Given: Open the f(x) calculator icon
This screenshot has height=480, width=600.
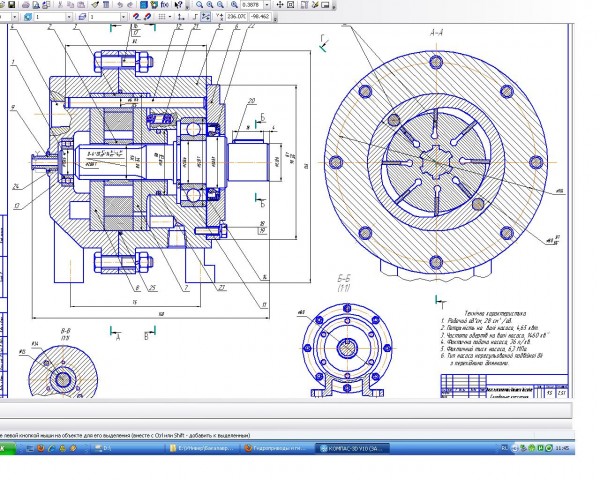Looking at the screenshot, I should [165, 5].
